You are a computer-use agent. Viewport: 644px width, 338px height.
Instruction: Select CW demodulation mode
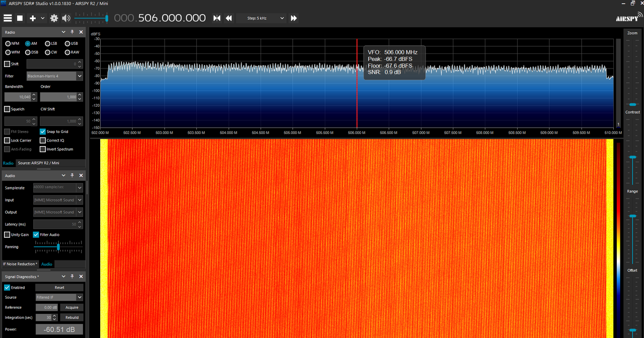click(51, 52)
